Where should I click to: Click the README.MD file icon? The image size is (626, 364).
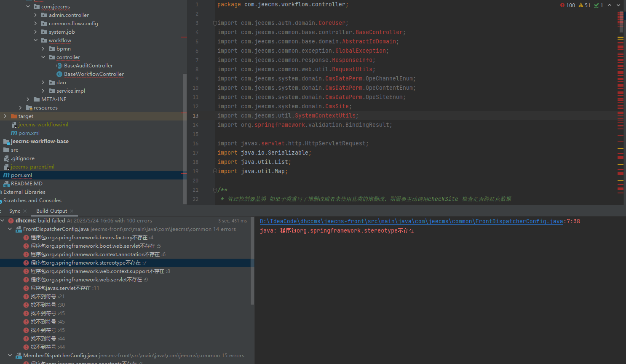(6, 184)
